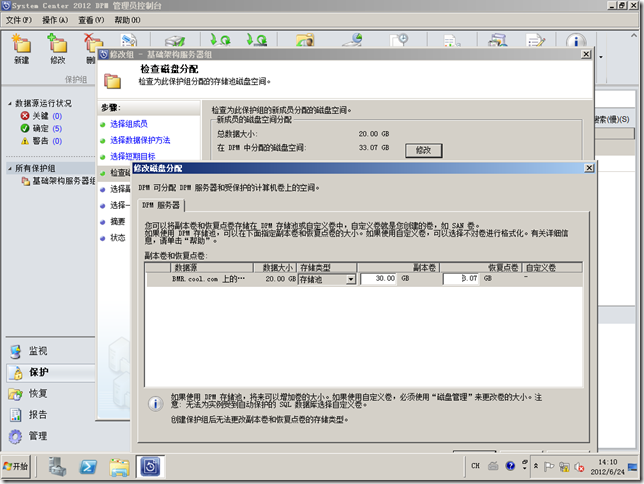
Task: Go to wizard step 选择数据保护方法
Action: click(140, 141)
